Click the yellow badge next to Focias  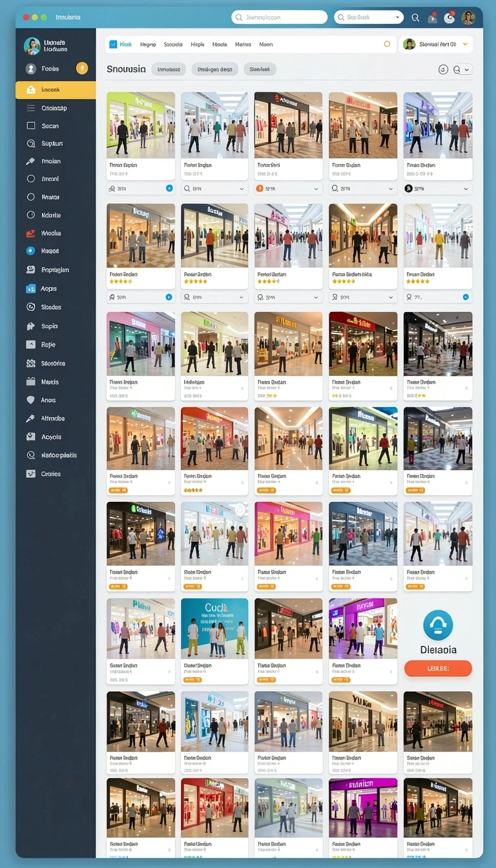[82, 68]
